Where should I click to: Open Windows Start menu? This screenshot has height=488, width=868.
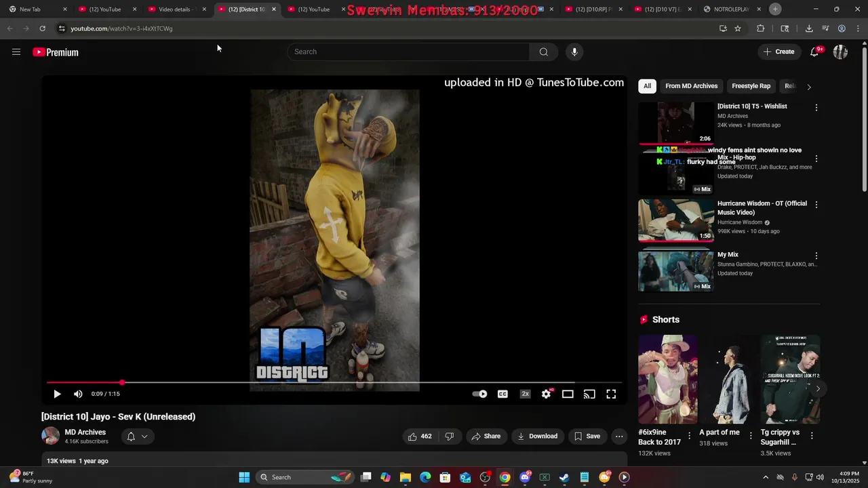click(x=244, y=477)
